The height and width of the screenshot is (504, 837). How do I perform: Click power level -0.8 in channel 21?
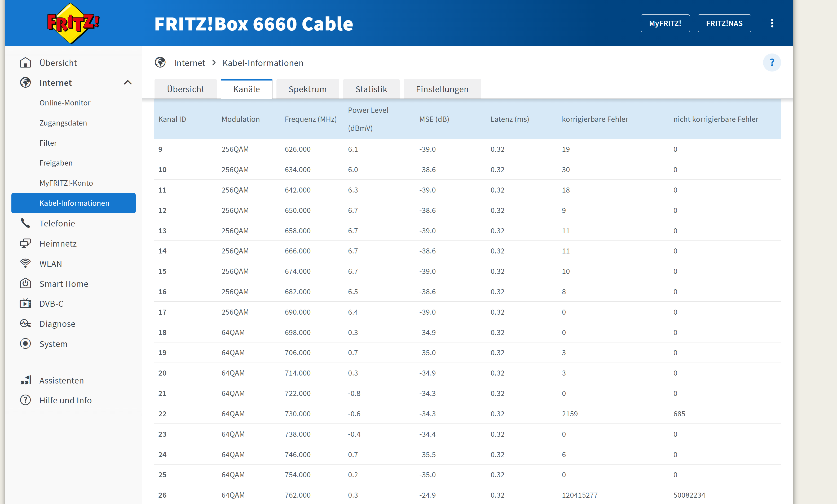click(x=354, y=393)
